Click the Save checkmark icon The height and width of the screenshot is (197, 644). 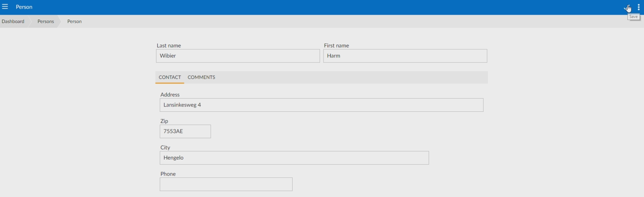click(x=627, y=8)
